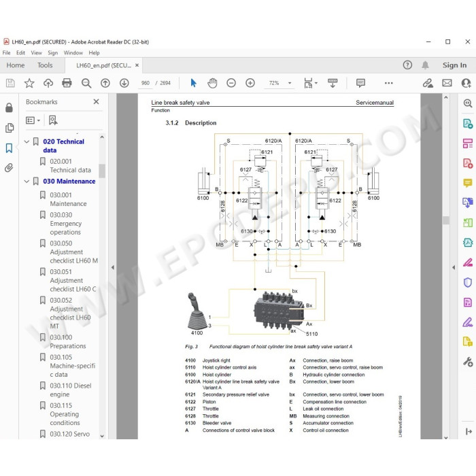Go to next page arrow

click(124, 83)
